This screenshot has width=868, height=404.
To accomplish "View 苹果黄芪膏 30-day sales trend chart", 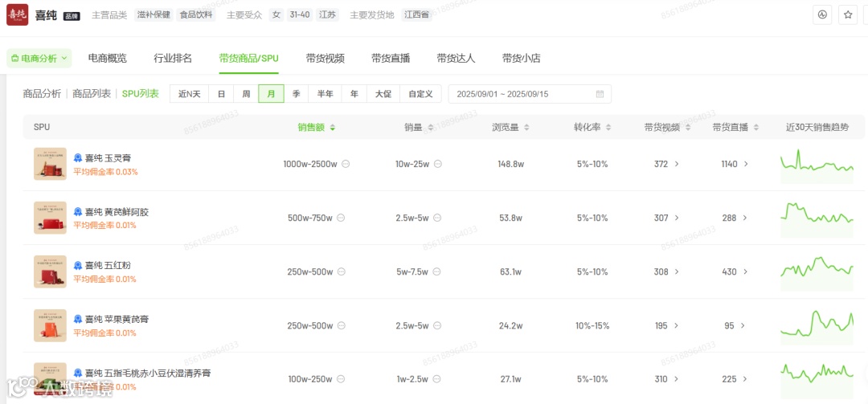I will tap(817, 327).
